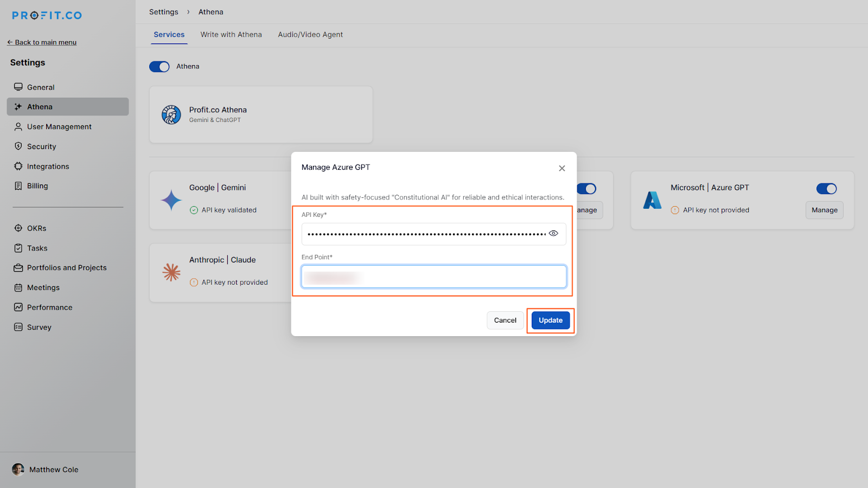The height and width of the screenshot is (488, 868).
Task: Click Claude API key warning icon
Action: pyautogui.click(x=194, y=282)
